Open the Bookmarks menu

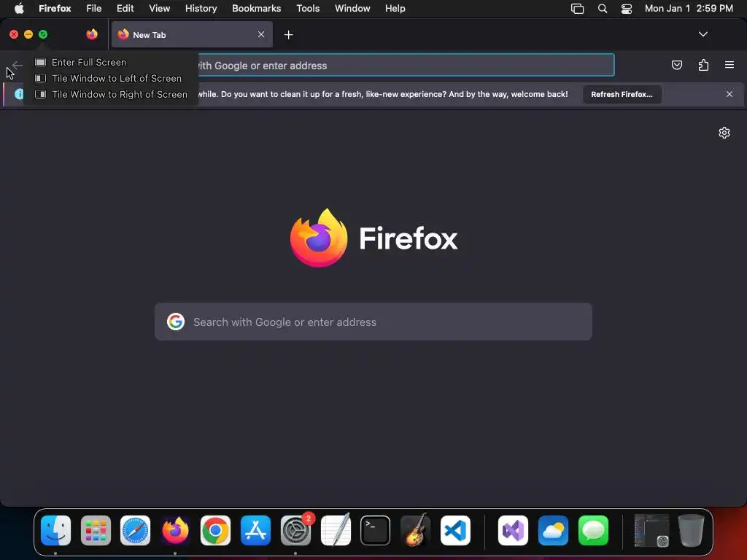256,9
